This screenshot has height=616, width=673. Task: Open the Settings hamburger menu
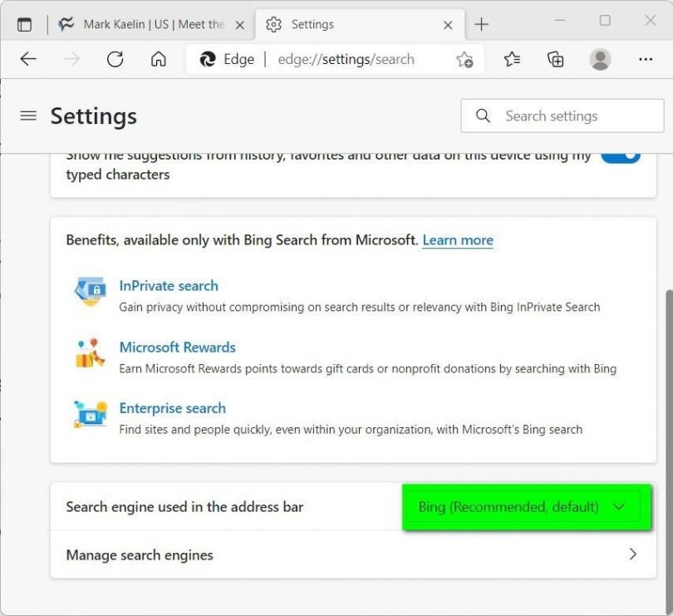[x=27, y=116]
